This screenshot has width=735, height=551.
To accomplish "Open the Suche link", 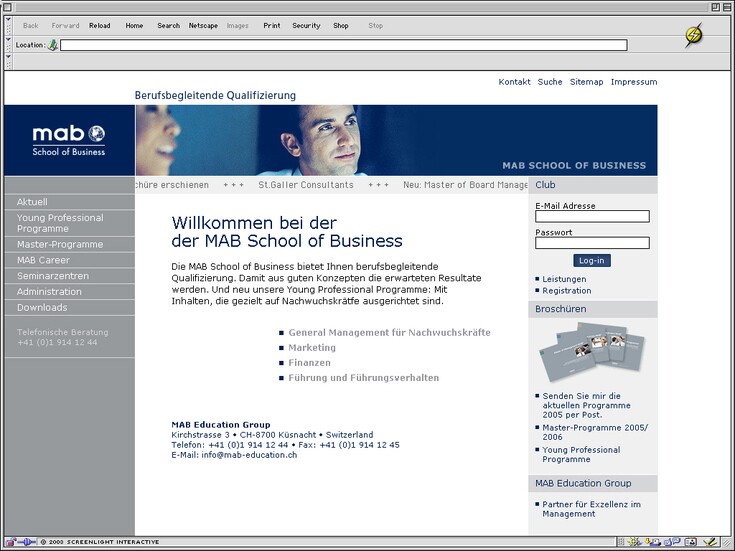I will click(x=550, y=82).
